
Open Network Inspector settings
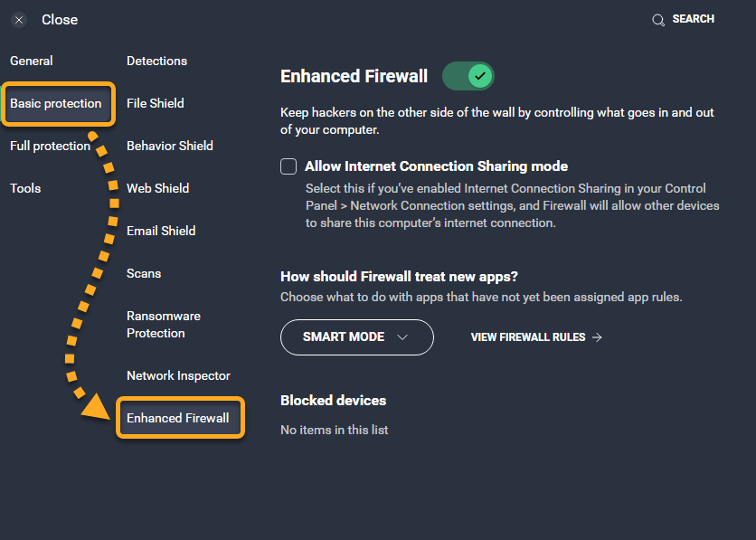pos(178,375)
